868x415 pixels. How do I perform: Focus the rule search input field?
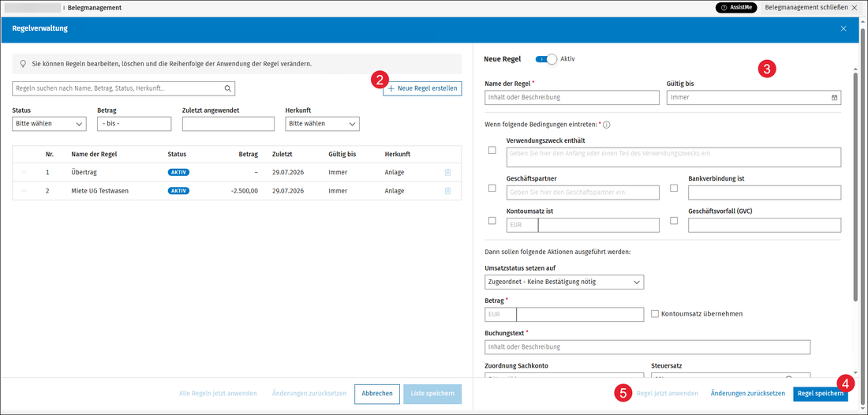coord(123,88)
